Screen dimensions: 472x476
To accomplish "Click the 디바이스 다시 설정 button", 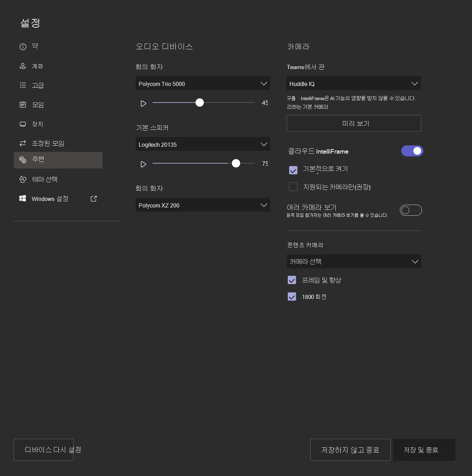I will click(43, 450).
